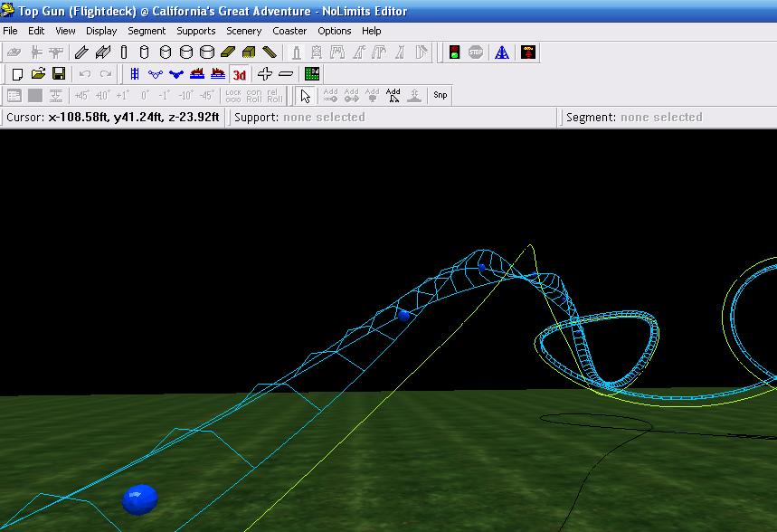Open the Coaster menu
The width and height of the screenshot is (777, 532).
click(x=289, y=31)
